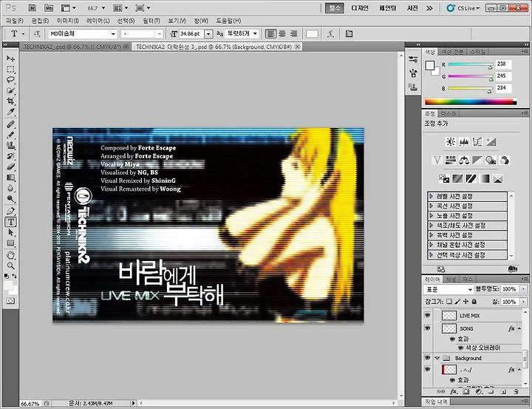Screen dimensions: 532x409
Task: Left align text
Action: (270, 33)
